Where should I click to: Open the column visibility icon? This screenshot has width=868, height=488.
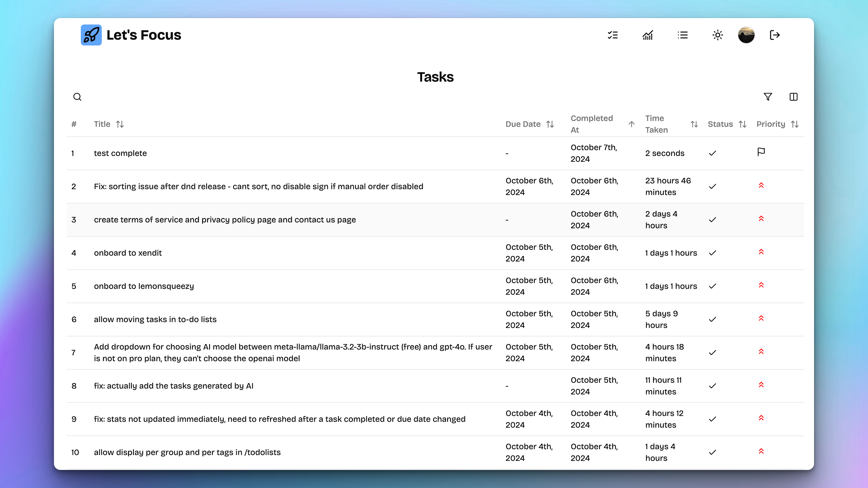[x=793, y=97]
